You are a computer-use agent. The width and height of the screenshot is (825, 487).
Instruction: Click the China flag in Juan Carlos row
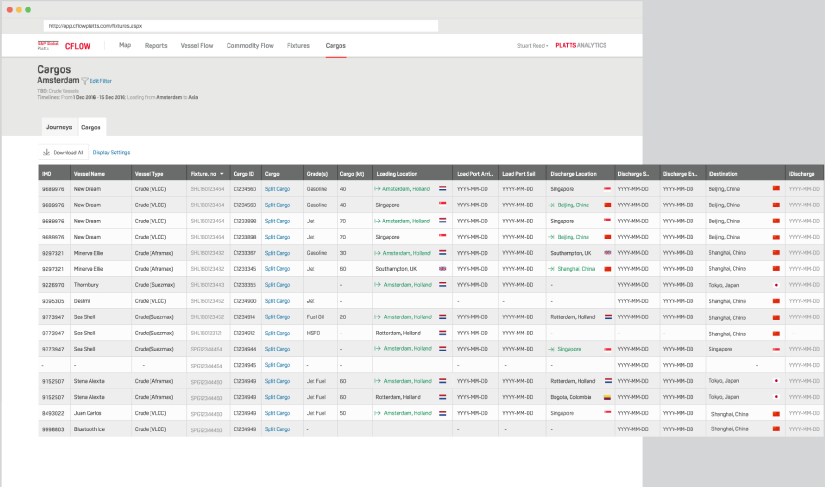click(776, 414)
